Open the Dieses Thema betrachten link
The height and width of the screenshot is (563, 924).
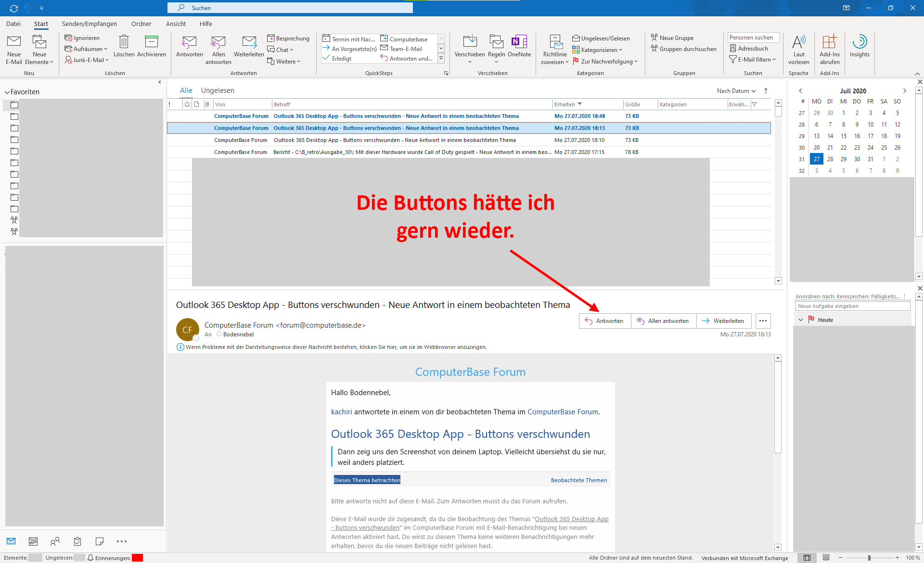point(367,480)
